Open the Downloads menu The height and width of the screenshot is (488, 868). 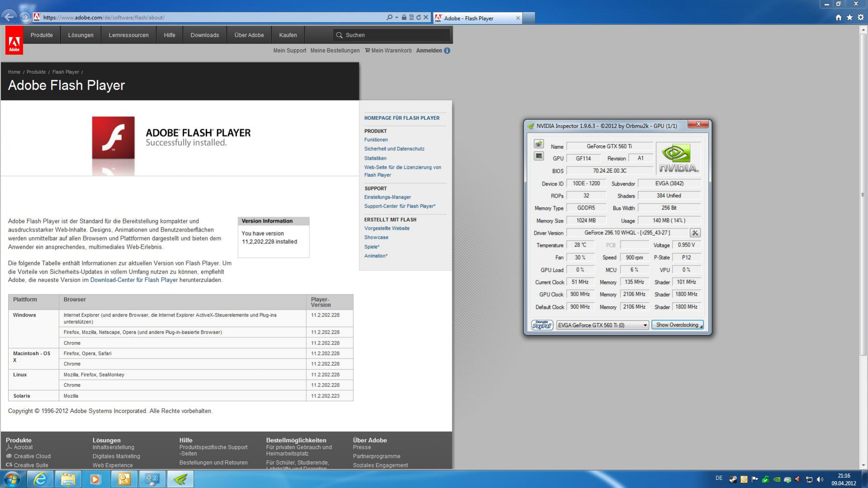click(x=205, y=35)
